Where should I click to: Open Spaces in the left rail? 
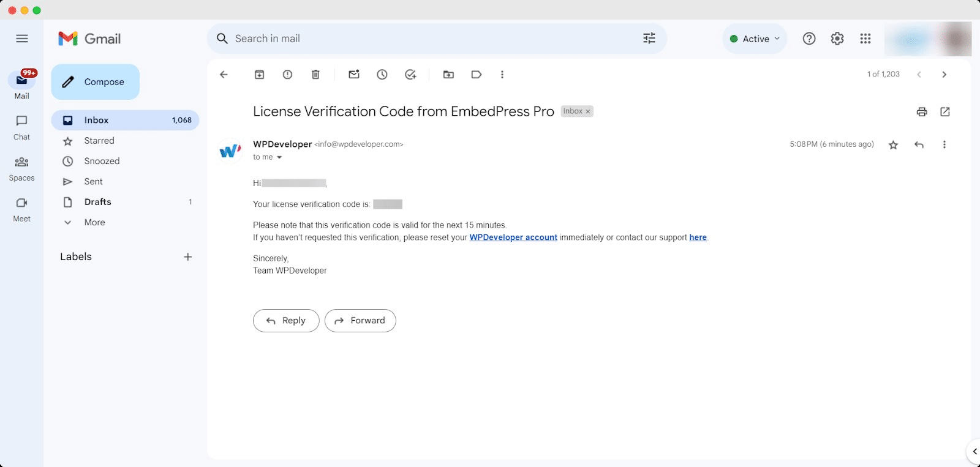(x=22, y=168)
